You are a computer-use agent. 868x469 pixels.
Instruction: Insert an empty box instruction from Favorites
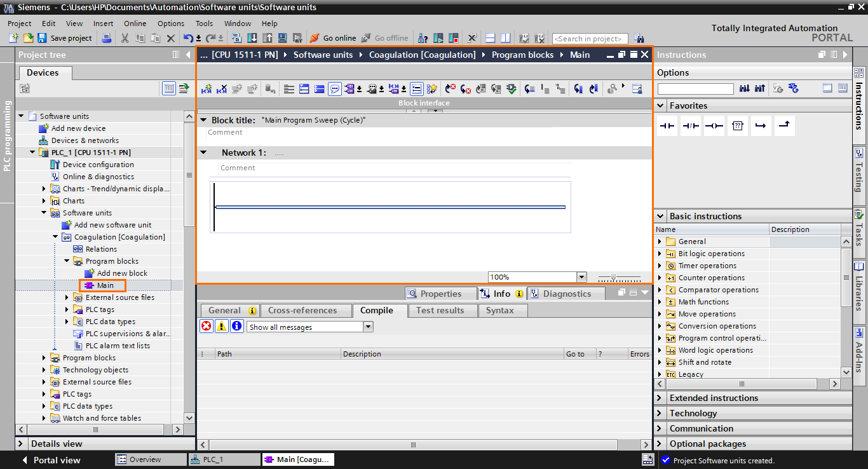click(737, 125)
